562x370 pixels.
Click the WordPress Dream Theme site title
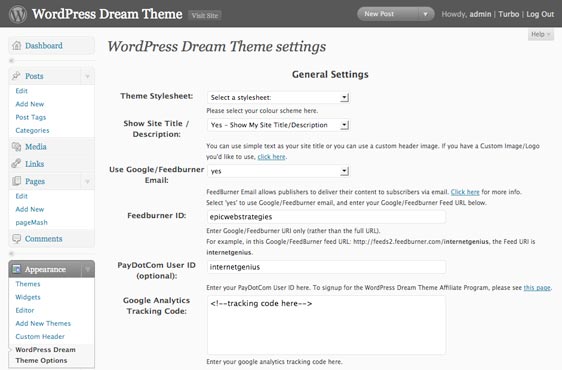click(107, 14)
